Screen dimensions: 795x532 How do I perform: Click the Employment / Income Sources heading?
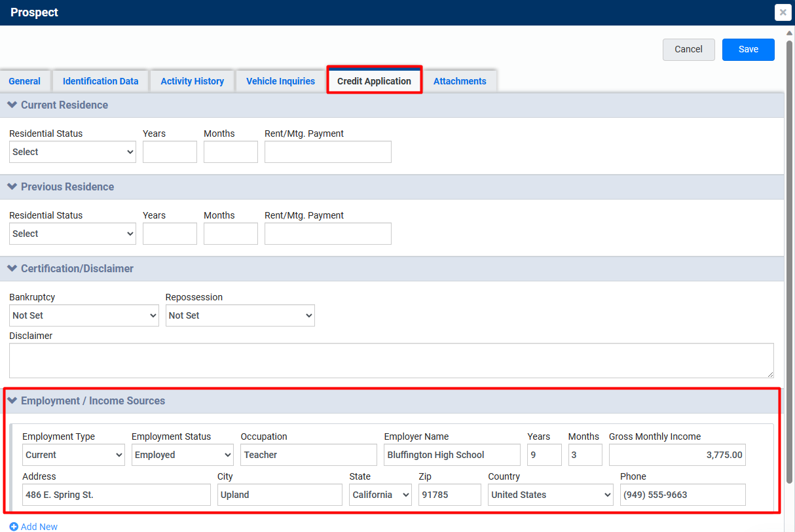[x=93, y=400]
